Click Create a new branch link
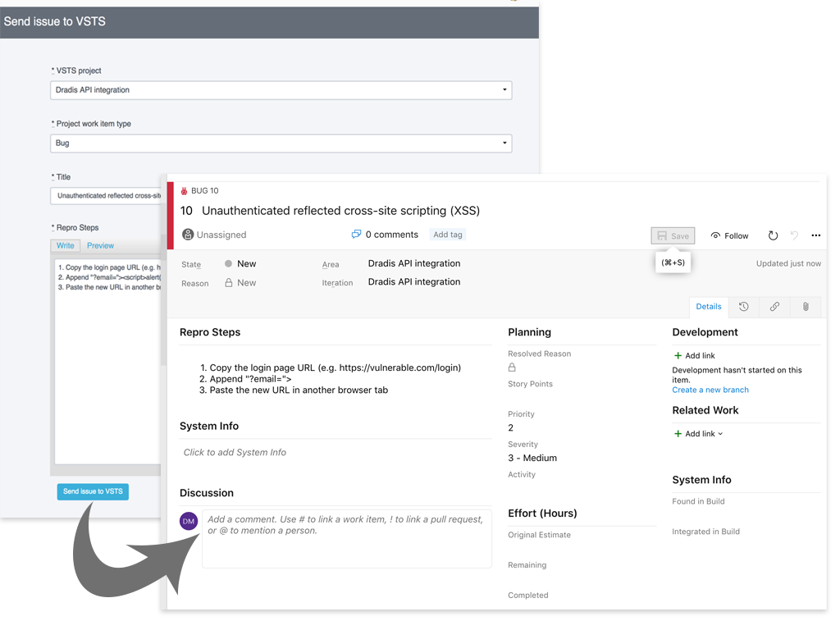 710,390
